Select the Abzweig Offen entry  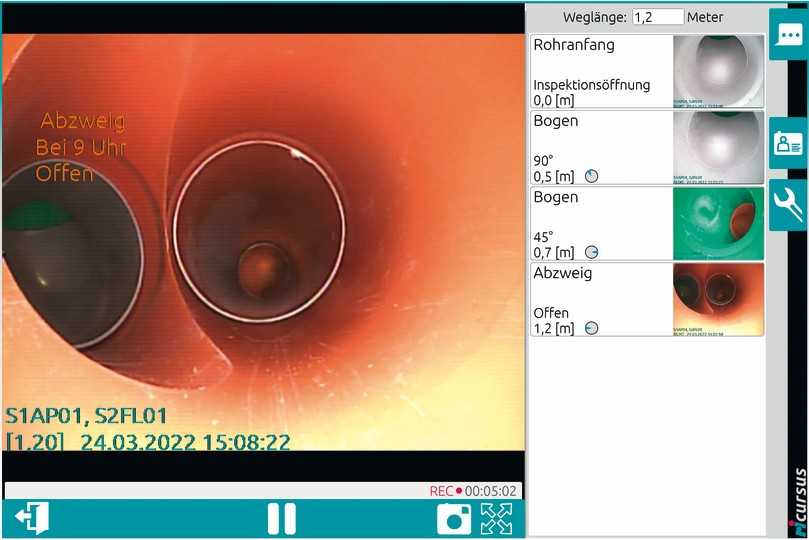(601, 299)
